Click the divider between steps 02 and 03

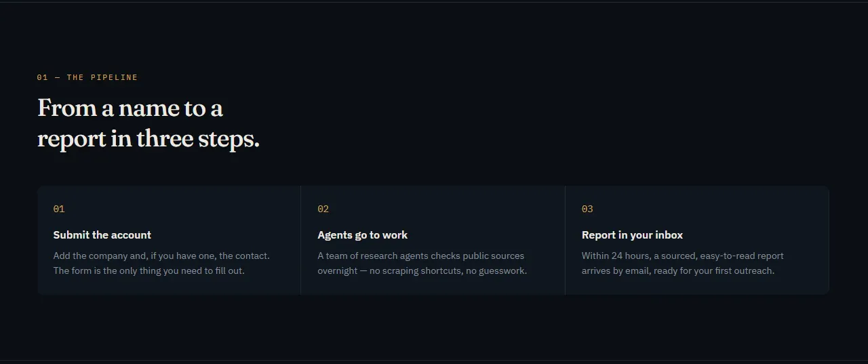click(x=565, y=240)
